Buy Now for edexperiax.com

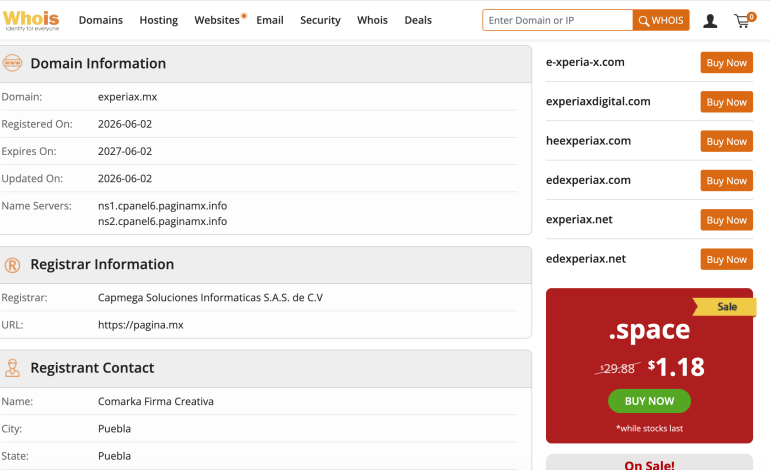tap(726, 180)
